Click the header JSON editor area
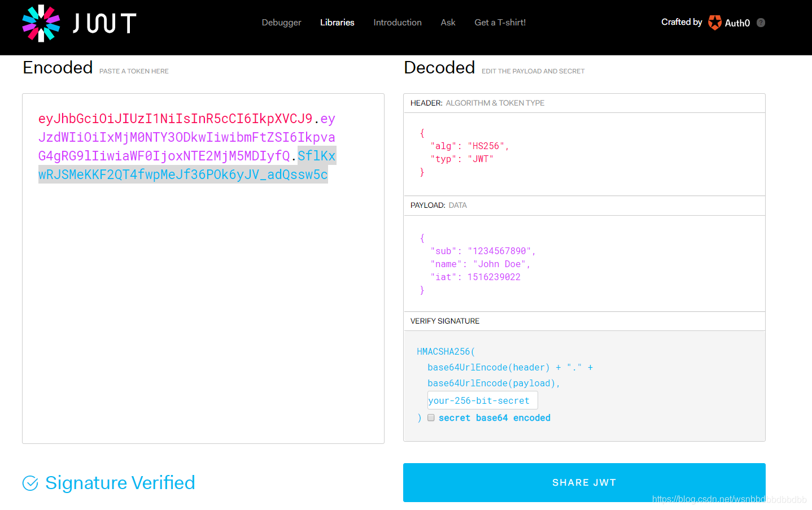 click(x=584, y=154)
